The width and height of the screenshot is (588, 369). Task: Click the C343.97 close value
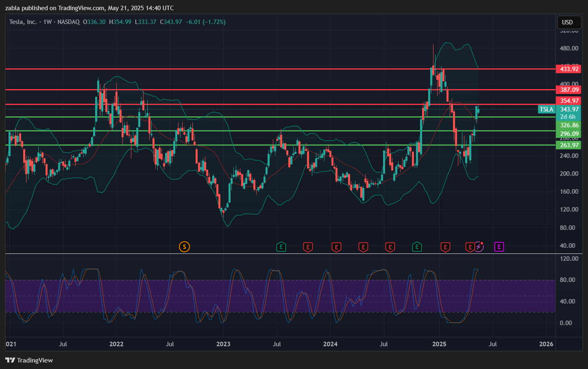click(171, 22)
